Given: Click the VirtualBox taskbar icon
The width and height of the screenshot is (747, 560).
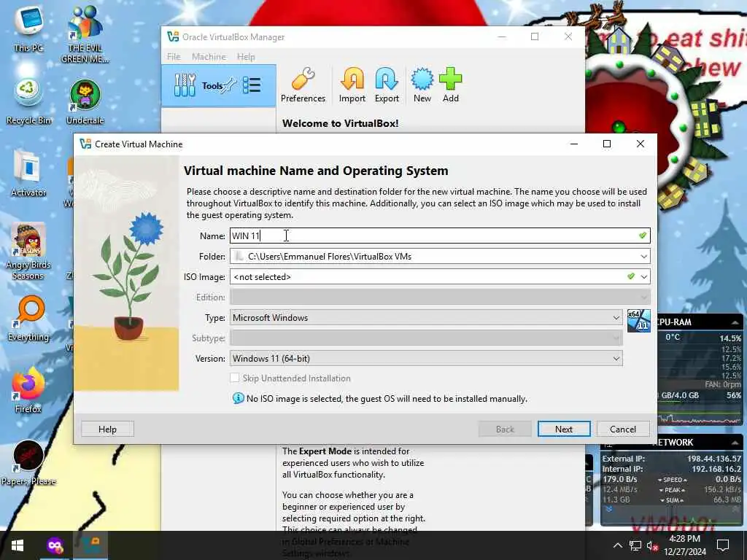Looking at the screenshot, I should pos(90,545).
